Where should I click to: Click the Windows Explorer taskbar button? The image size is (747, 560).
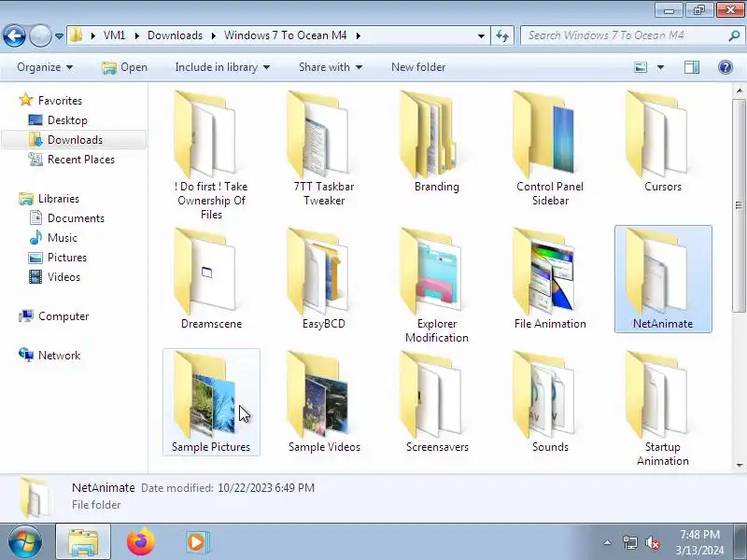[83, 542]
